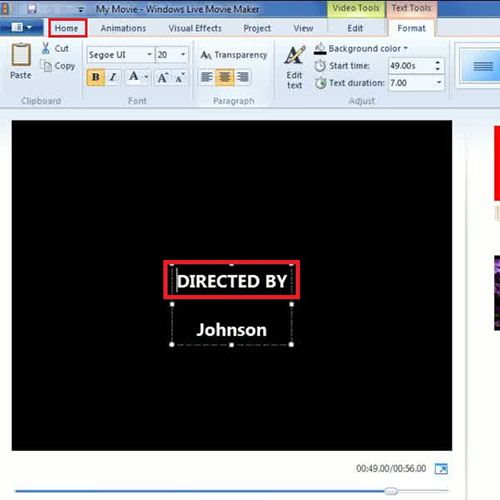Increase font size with grow icon
This screenshot has height=500, width=500.
point(163,77)
